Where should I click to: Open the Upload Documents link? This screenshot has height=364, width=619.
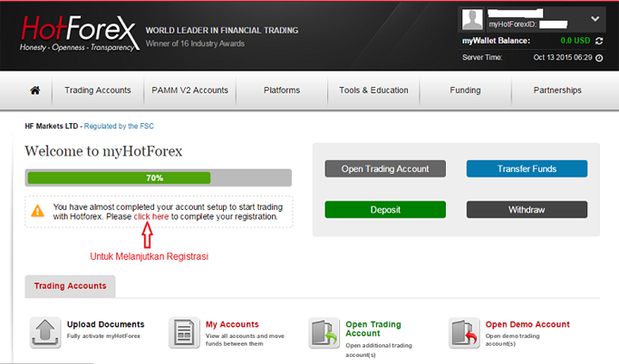(x=105, y=324)
